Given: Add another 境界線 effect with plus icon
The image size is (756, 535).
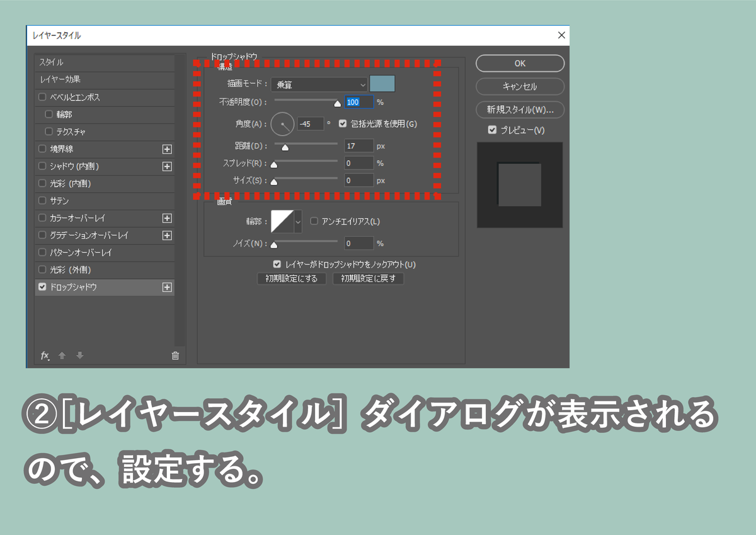Looking at the screenshot, I should tap(167, 149).
